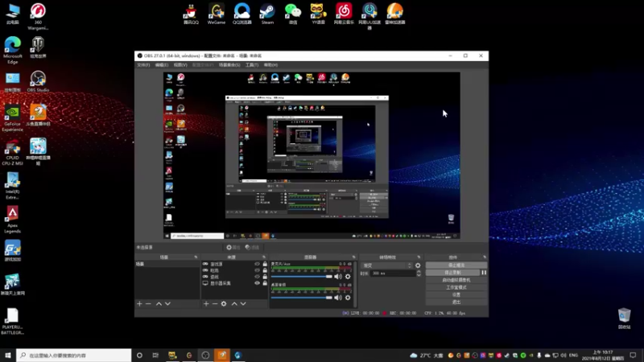Open the 编辑(E) menu
Image resolution: width=644 pixels, height=362 pixels.
[x=162, y=65]
